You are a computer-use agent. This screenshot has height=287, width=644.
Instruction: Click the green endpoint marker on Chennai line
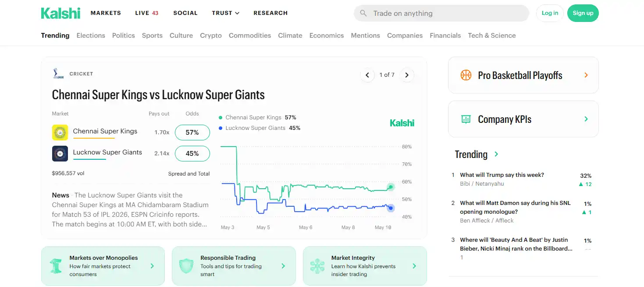[x=391, y=187]
